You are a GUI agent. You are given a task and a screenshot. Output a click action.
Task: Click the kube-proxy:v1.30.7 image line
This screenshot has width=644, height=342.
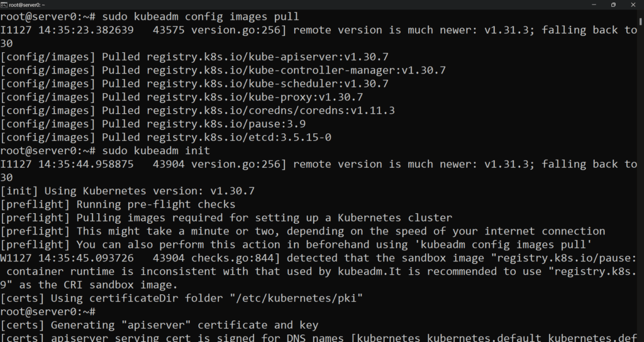182,97
